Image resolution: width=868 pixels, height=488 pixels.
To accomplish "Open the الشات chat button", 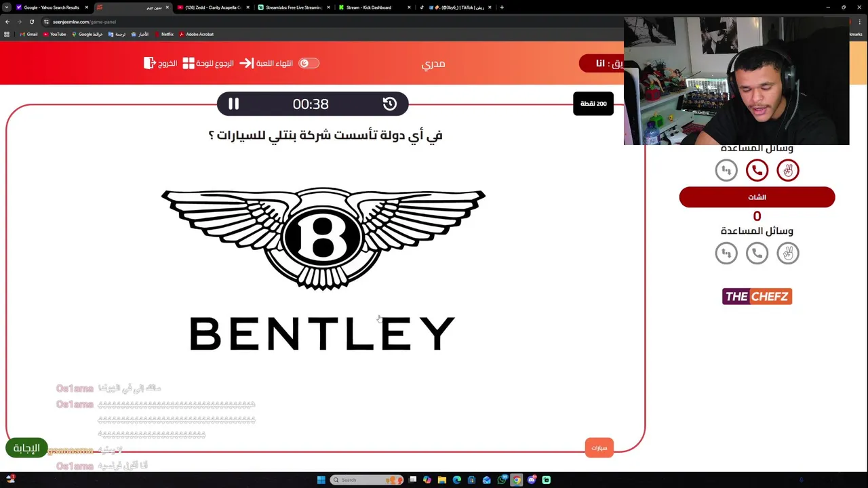I will click(757, 197).
